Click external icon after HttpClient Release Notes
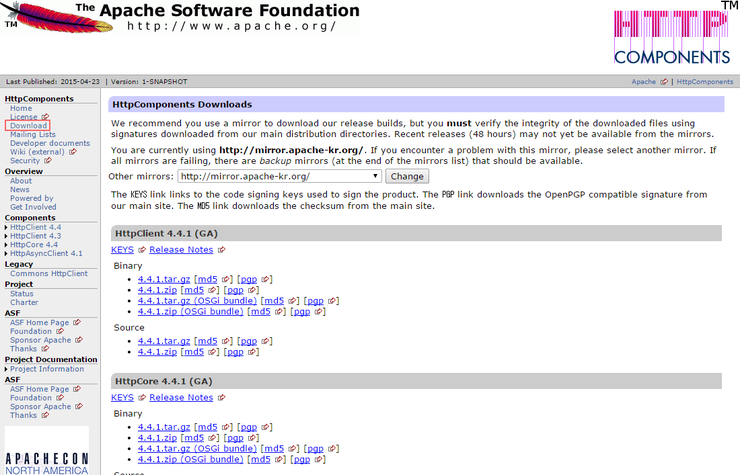The height and width of the screenshot is (475, 740). pos(221,250)
